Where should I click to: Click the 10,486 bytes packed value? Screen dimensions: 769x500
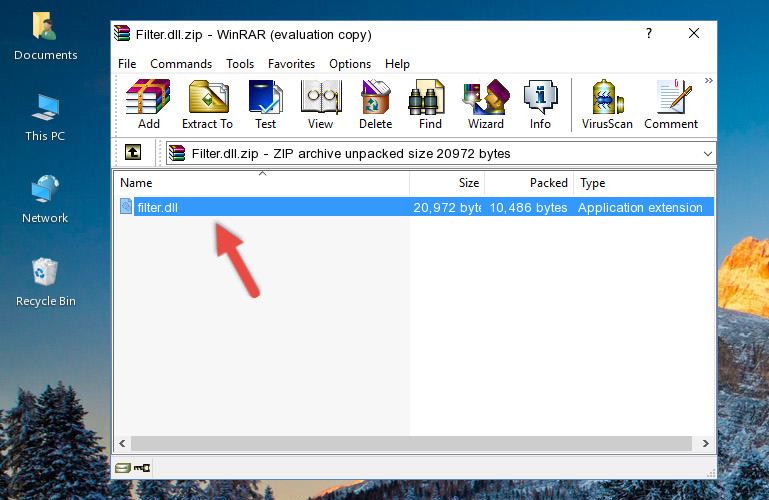coord(528,207)
